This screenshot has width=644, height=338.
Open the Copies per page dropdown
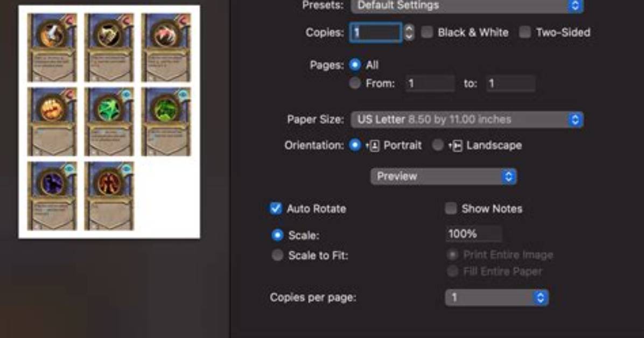(x=496, y=298)
